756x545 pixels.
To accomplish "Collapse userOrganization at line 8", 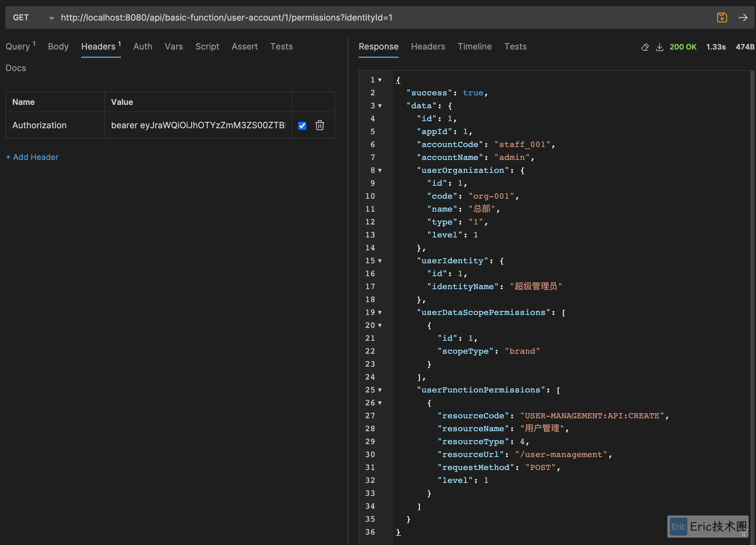I will (x=380, y=171).
